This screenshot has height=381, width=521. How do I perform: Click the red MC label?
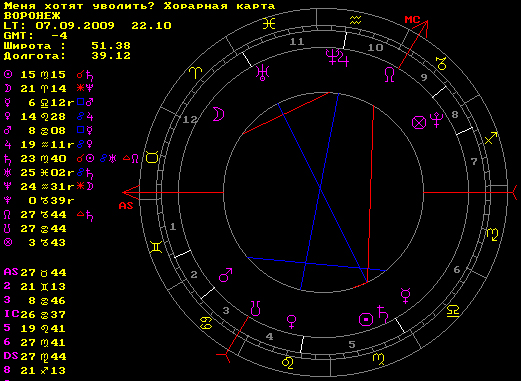click(412, 20)
